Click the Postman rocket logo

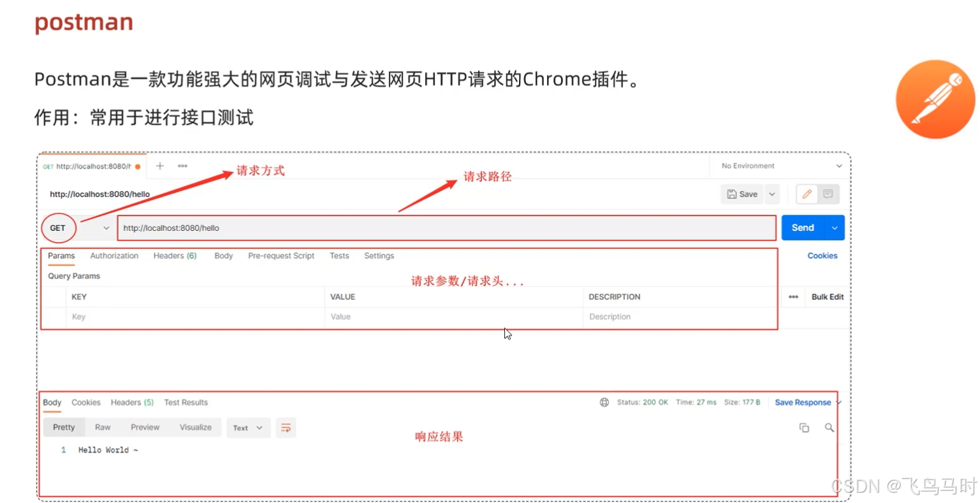coord(935,99)
